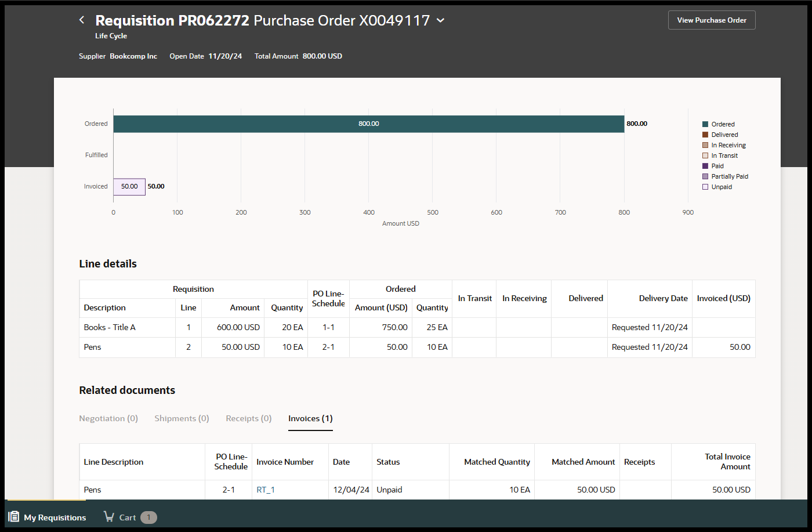Expand the Purchase Order X0049117 dropdown chevron
The height and width of the screenshot is (532, 812).
(440, 20)
